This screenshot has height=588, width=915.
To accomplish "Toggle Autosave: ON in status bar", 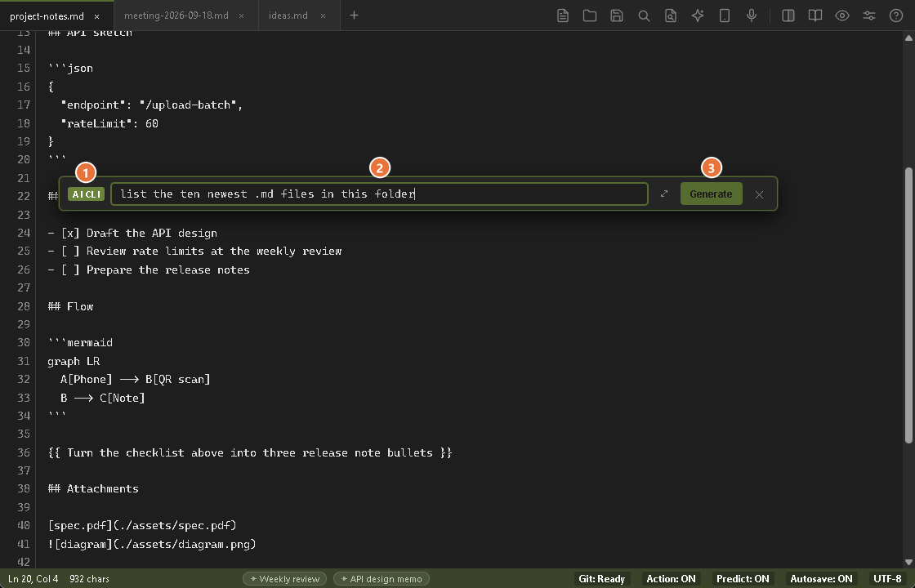I will point(821,579).
